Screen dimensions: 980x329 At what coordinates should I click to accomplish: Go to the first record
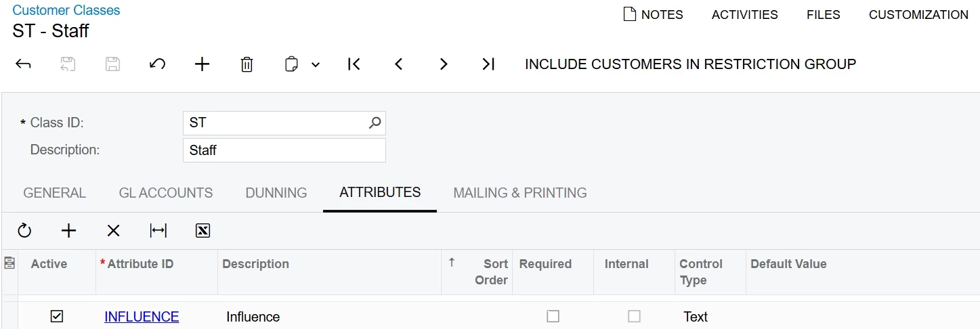coord(354,64)
